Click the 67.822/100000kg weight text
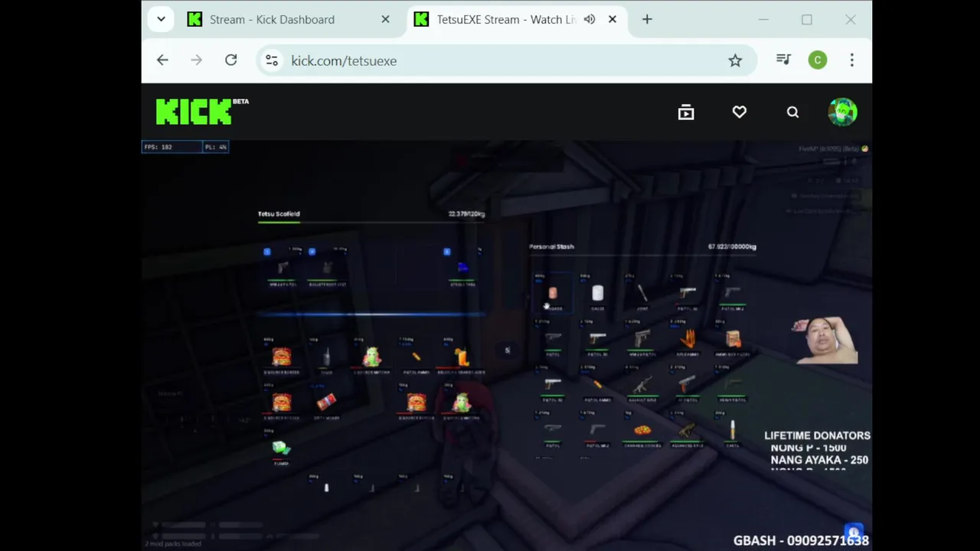 click(x=732, y=246)
